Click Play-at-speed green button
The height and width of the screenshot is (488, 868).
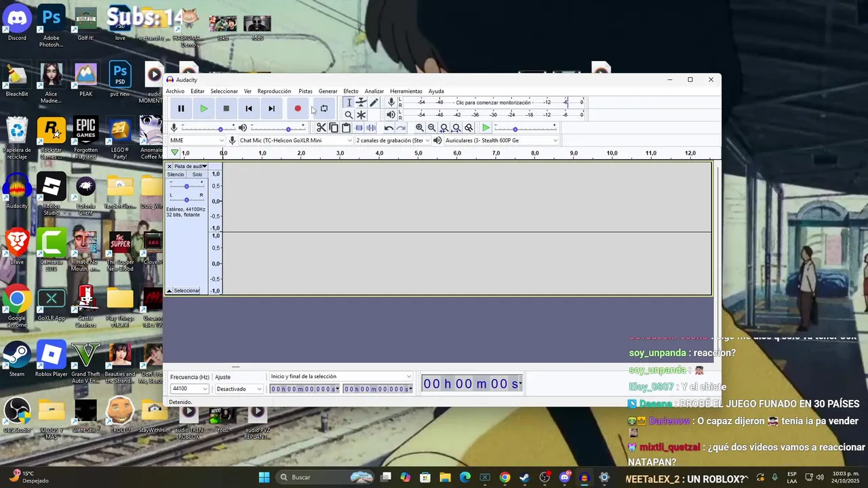(x=486, y=127)
